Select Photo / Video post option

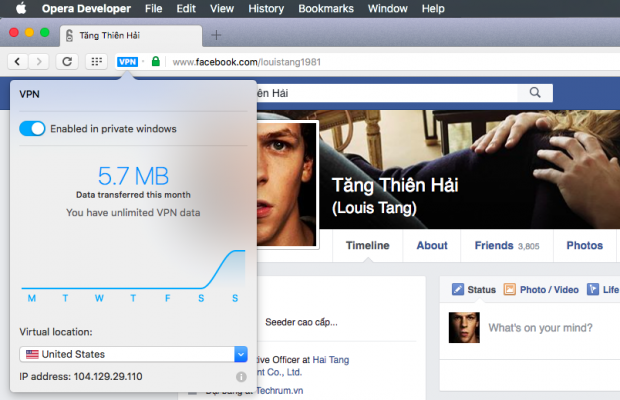click(541, 290)
